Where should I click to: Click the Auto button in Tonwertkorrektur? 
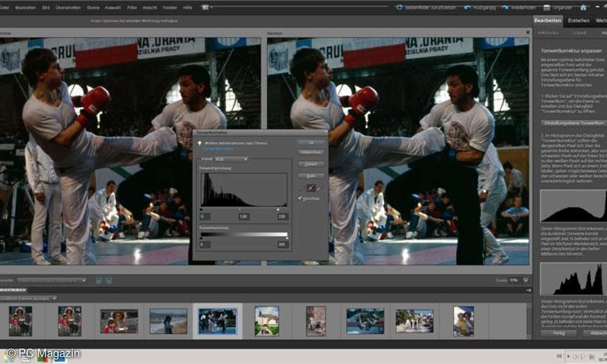pos(311,176)
